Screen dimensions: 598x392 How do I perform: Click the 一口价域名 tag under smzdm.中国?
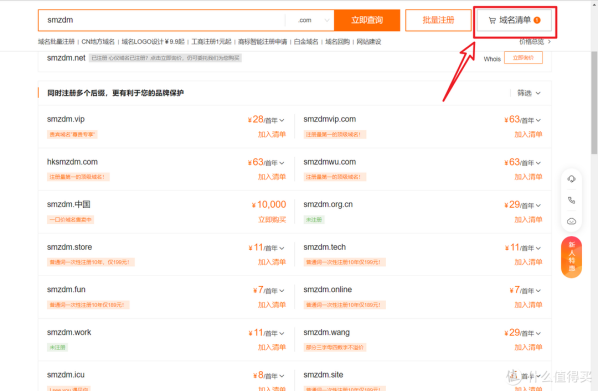tap(70, 220)
